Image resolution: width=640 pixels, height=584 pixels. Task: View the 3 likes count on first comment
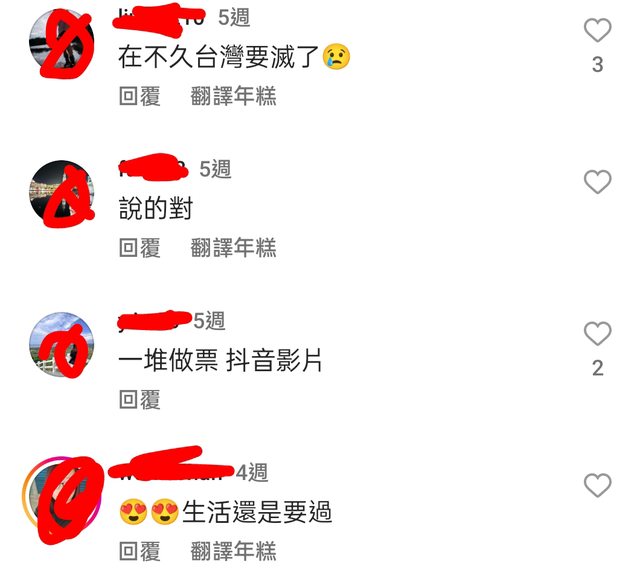click(x=598, y=65)
